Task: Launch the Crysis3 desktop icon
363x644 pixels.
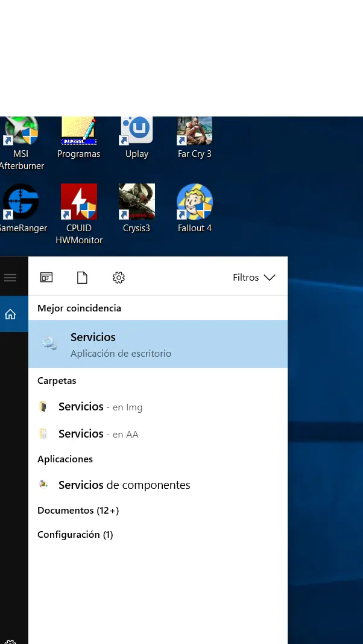Action: [x=137, y=208]
